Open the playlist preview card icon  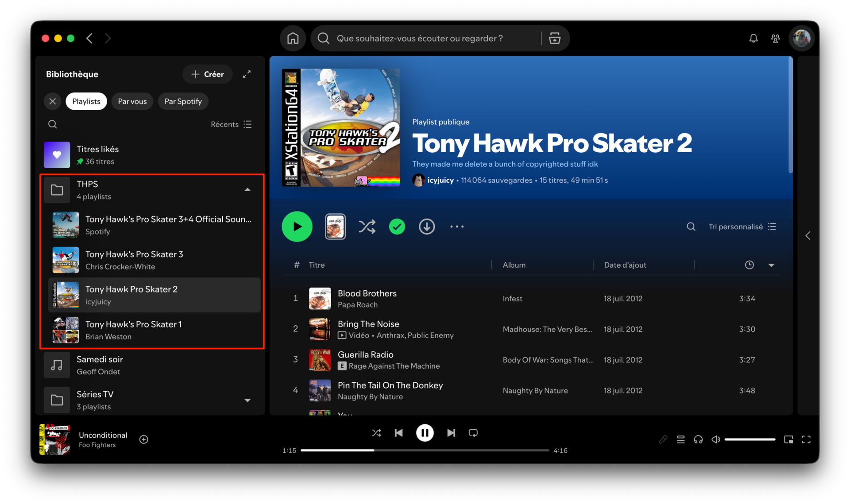point(335,227)
